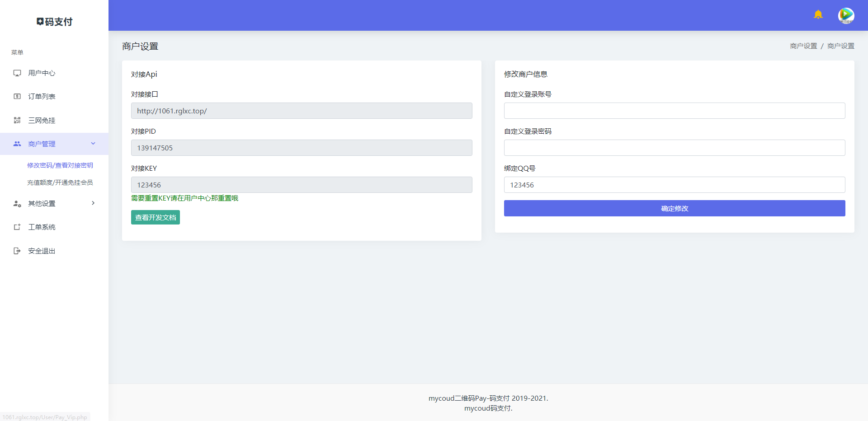The height and width of the screenshot is (421, 868).
Task: Click the 安全退出 logout icon
Action: (x=17, y=251)
